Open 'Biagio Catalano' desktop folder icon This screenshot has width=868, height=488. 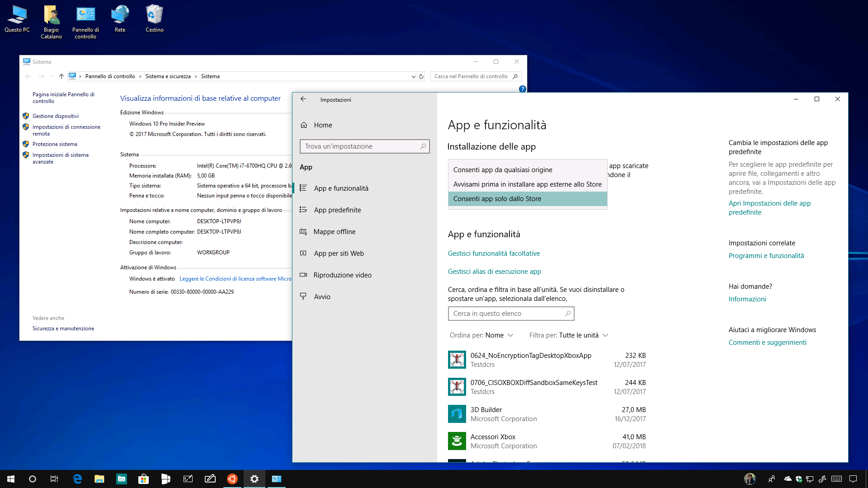[51, 22]
